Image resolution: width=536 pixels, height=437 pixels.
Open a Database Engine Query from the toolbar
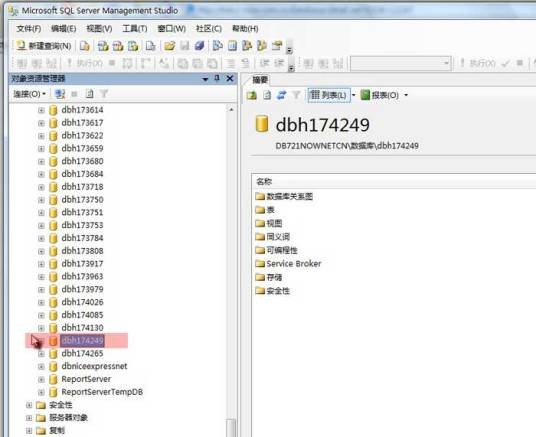pyautogui.click(x=84, y=45)
